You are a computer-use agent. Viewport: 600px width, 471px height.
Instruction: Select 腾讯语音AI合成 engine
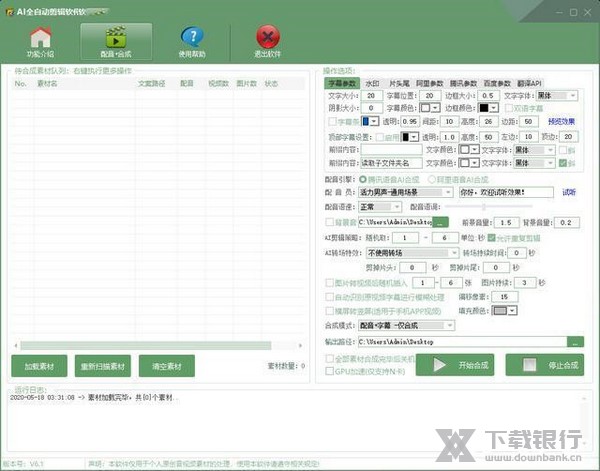pyautogui.click(x=363, y=179)
